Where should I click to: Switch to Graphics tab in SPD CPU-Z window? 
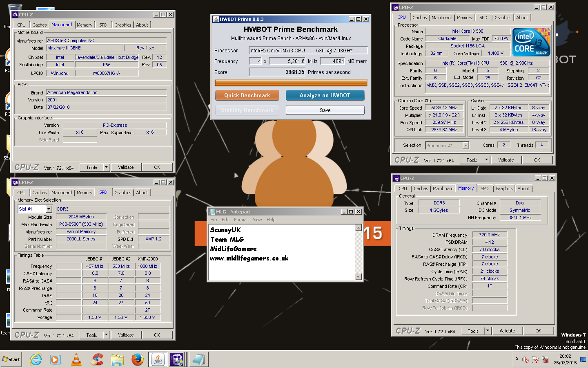click(123, 193)
